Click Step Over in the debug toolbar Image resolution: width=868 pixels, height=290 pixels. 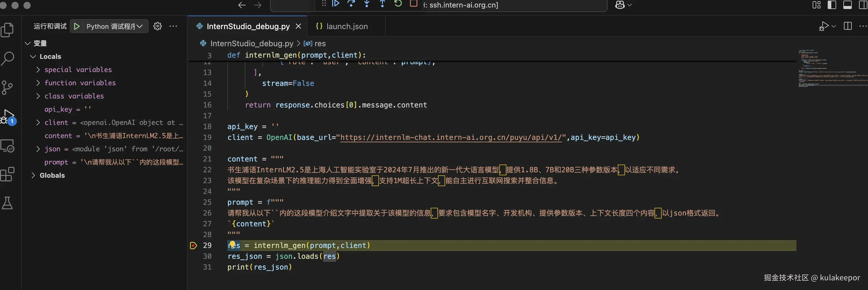pos(351,4)
